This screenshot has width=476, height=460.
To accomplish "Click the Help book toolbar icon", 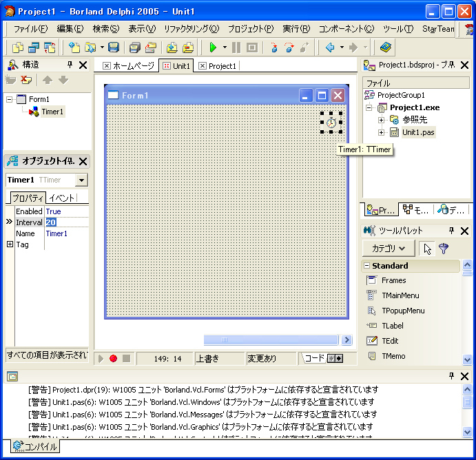I will (x=386, y=48).
